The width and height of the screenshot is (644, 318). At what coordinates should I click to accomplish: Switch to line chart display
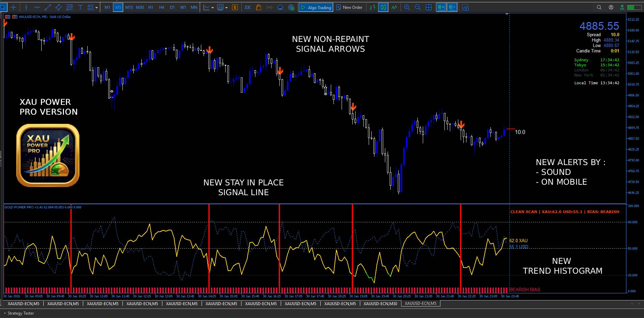click(x=394, y=7)
